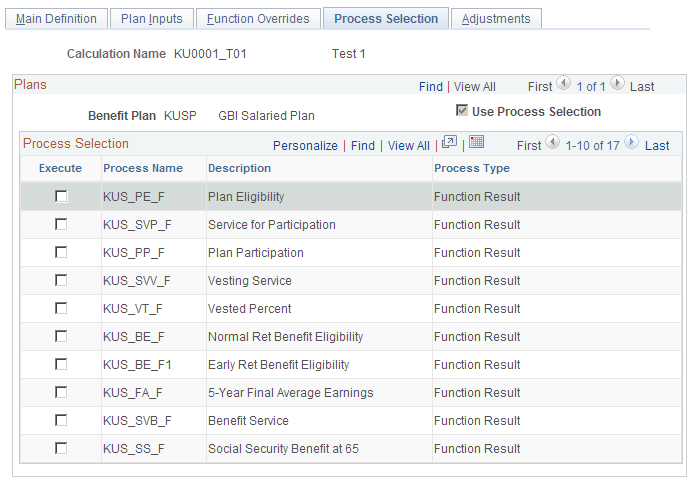Open Personalize link for Process Selection grid
Screen dimensions: 693x481
tap(305, 145)
